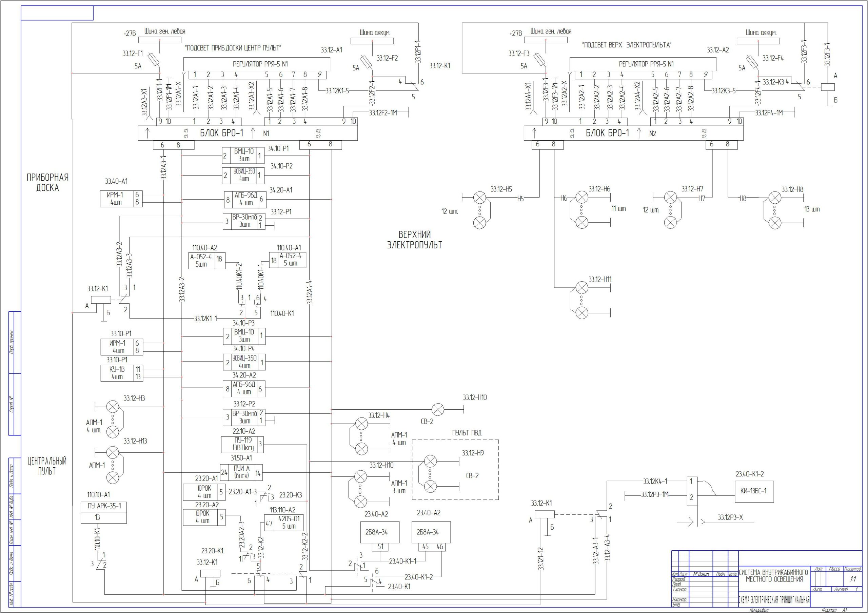Screen dimensions: 868x613
Task: Click the fuse symbol labeled 33.12-F4
Action: 752,62
